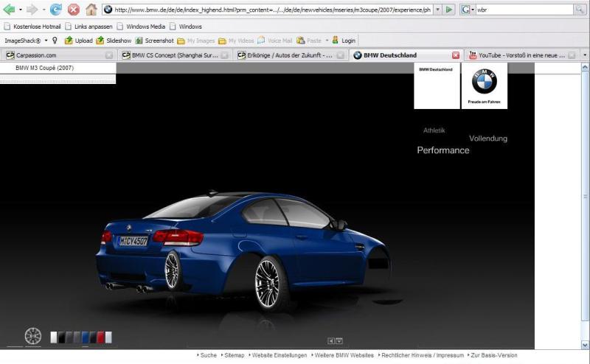Viewport: 590px width, 364px height.
Task: Expand the tab list dropdown arrow
Action: coord(584,55)
